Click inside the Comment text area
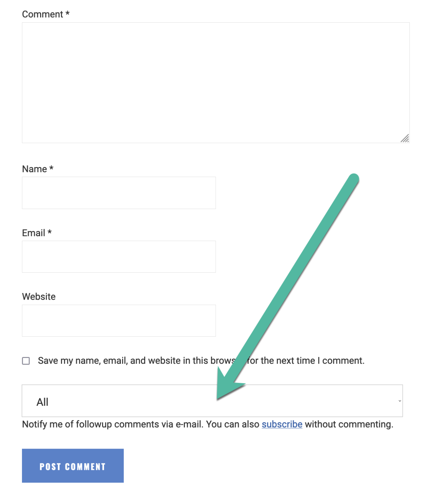433x504 pixels. (x=215, y=82)
